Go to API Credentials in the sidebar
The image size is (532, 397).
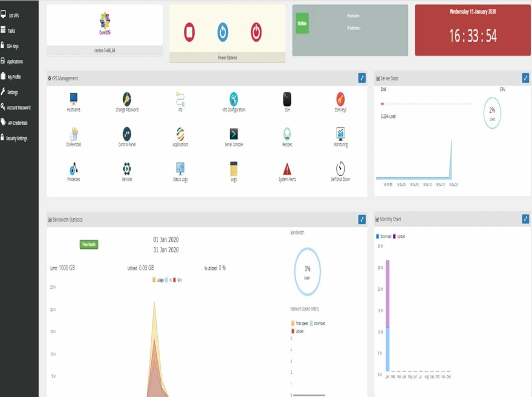click(x=17, y=123)
